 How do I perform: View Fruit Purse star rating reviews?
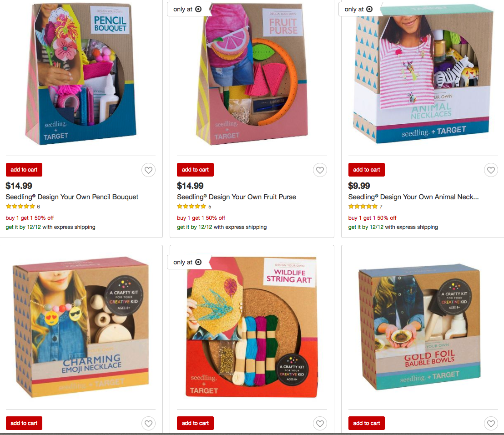point(194,207)
